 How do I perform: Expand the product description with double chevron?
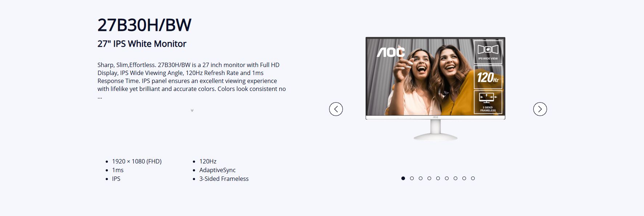click(192, 110)
